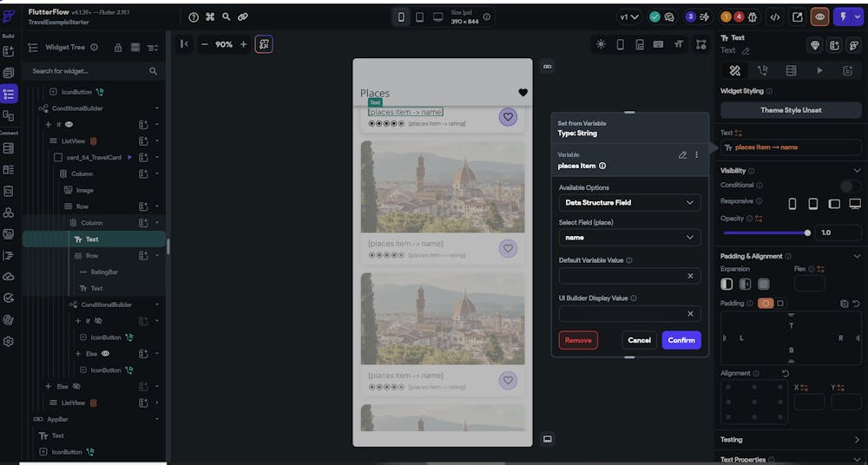Click heart button on first travel card
The width and height of the screenshot is (868, 465).
(x=508, y=117)
